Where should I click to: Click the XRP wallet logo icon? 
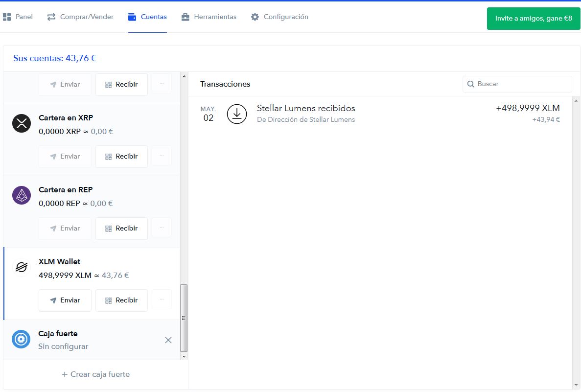[22, 123]
